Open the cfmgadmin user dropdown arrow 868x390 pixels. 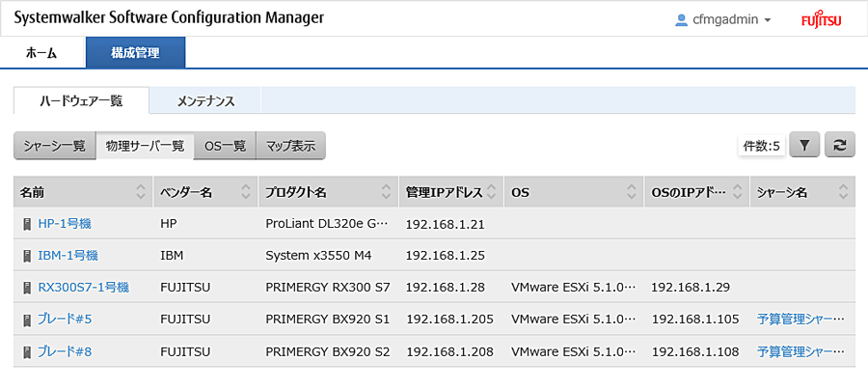point(768,20)
